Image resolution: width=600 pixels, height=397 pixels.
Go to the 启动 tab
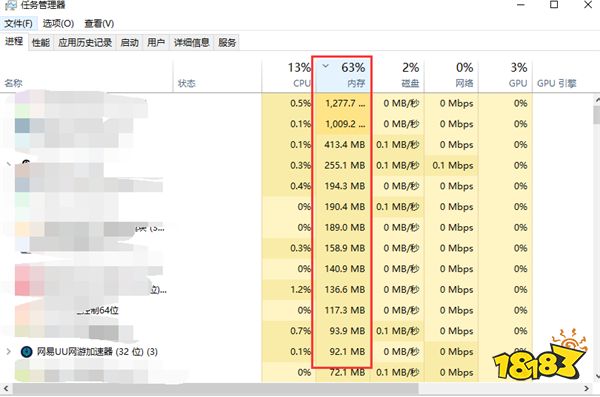pos(129,42)
